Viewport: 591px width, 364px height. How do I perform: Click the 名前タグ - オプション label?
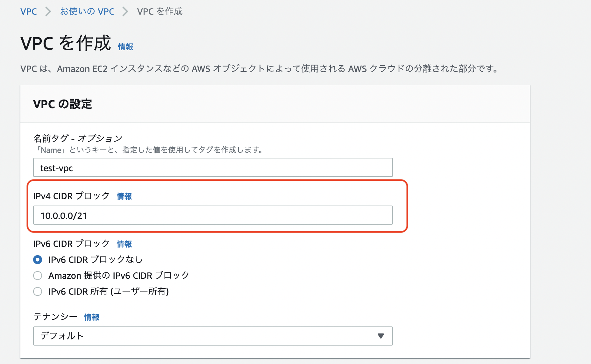point(77,138)
